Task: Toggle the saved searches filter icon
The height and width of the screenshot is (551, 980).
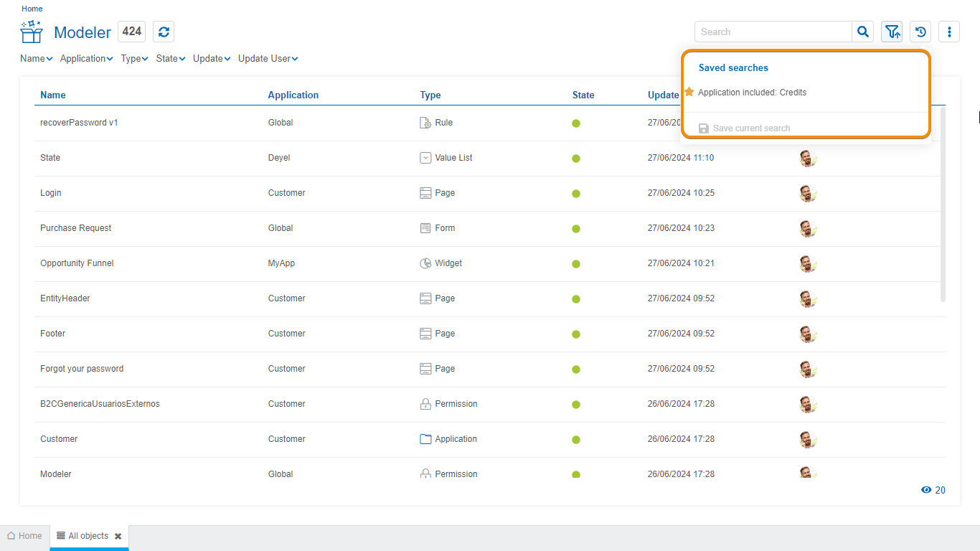Action: click(892, 32)
